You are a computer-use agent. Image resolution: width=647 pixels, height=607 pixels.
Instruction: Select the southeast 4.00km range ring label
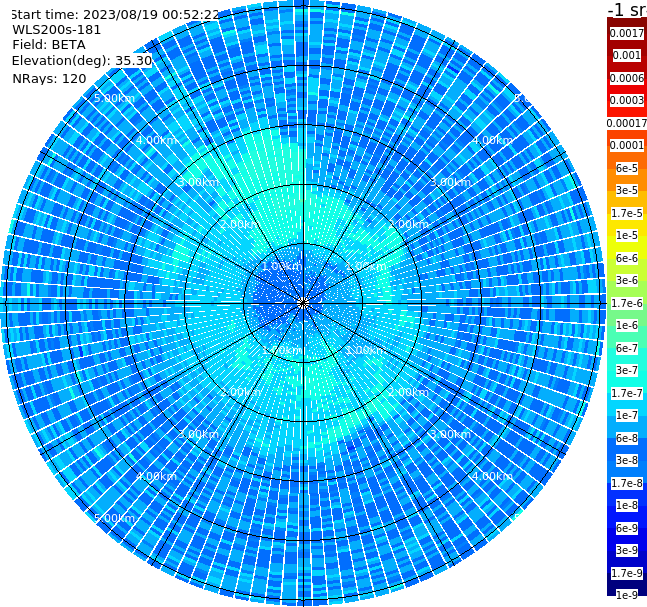[x=492, y=476]
